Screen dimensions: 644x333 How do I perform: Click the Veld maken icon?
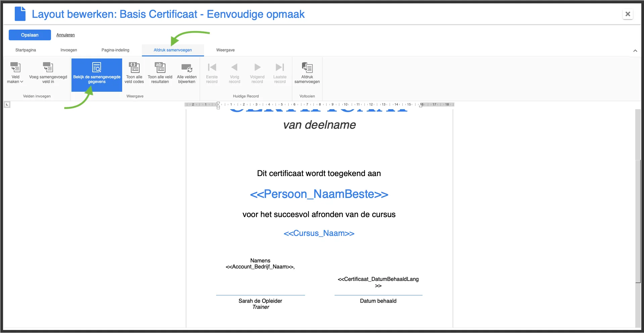tap(15, 68)
